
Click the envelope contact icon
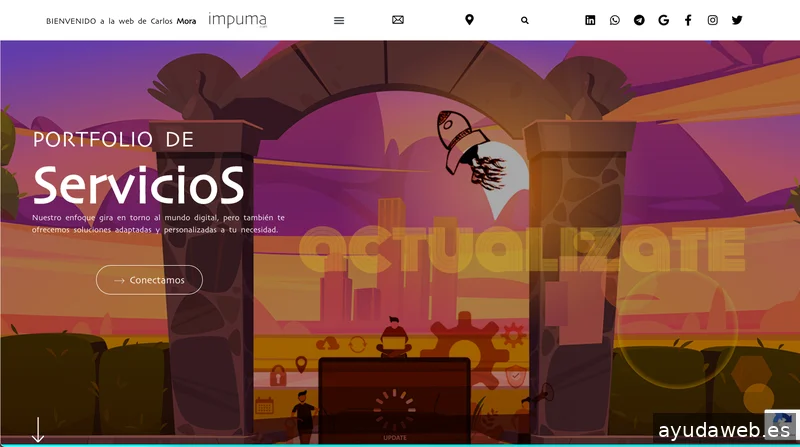(x=398, y=20)
